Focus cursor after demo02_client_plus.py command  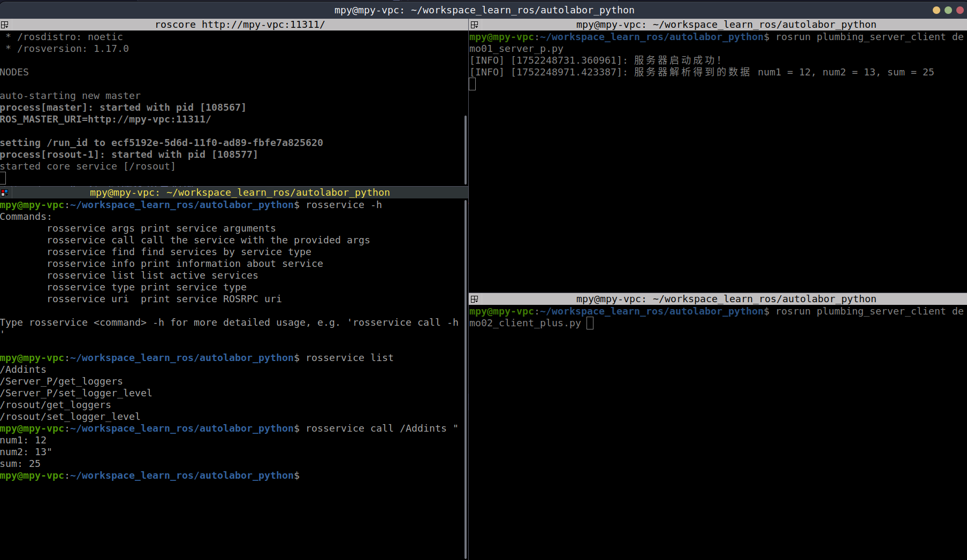point(590,323)
